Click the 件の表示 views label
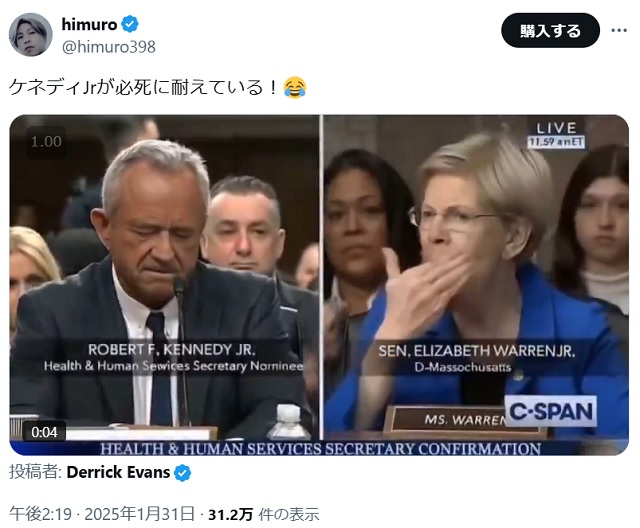The image size is (640, 528). (x=289, y=514)
